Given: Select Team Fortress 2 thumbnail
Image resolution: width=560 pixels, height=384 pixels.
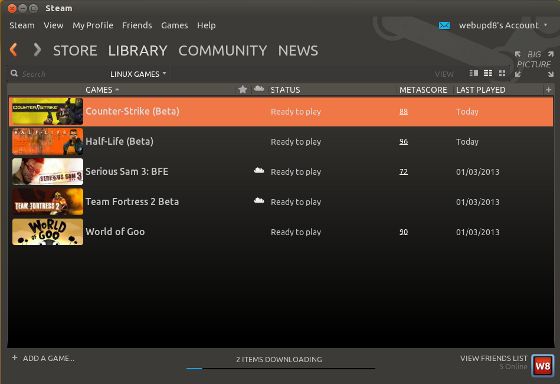Looking at the screenshot, I should [x=48, y=201].
